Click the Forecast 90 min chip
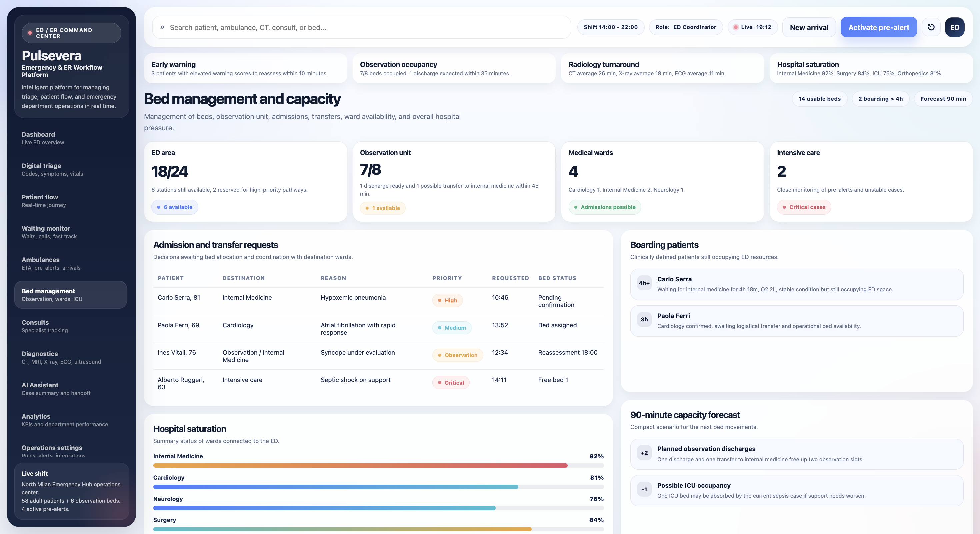The image size is (980, 534). tap(943, 99)
